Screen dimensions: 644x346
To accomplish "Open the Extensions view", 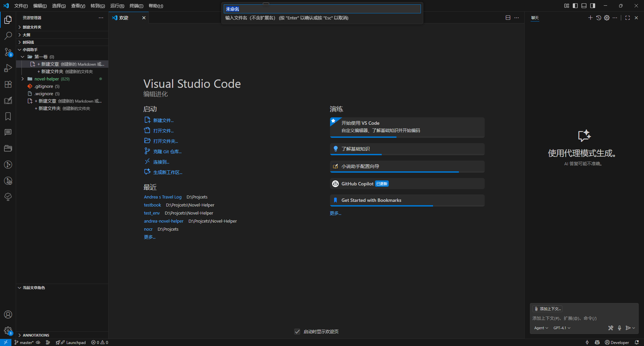I will (8, 84).
